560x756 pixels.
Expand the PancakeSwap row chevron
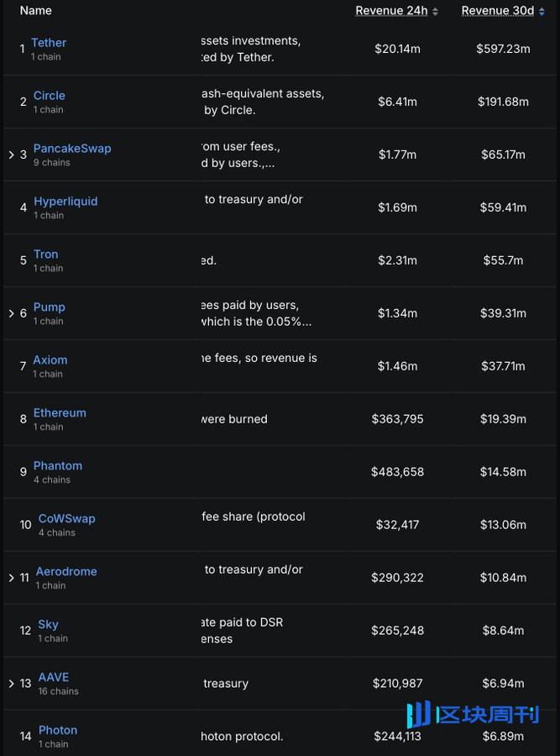point(12,155)
